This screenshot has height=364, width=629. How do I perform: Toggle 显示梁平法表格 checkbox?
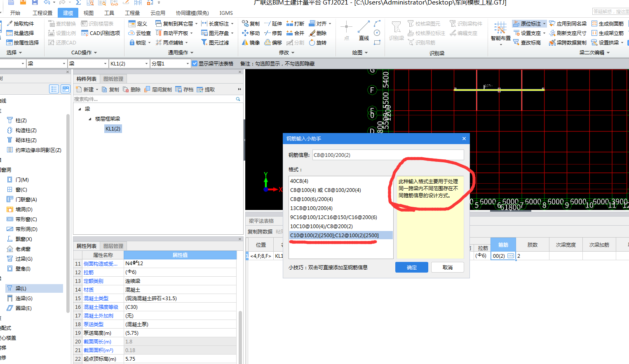(195, 63)
